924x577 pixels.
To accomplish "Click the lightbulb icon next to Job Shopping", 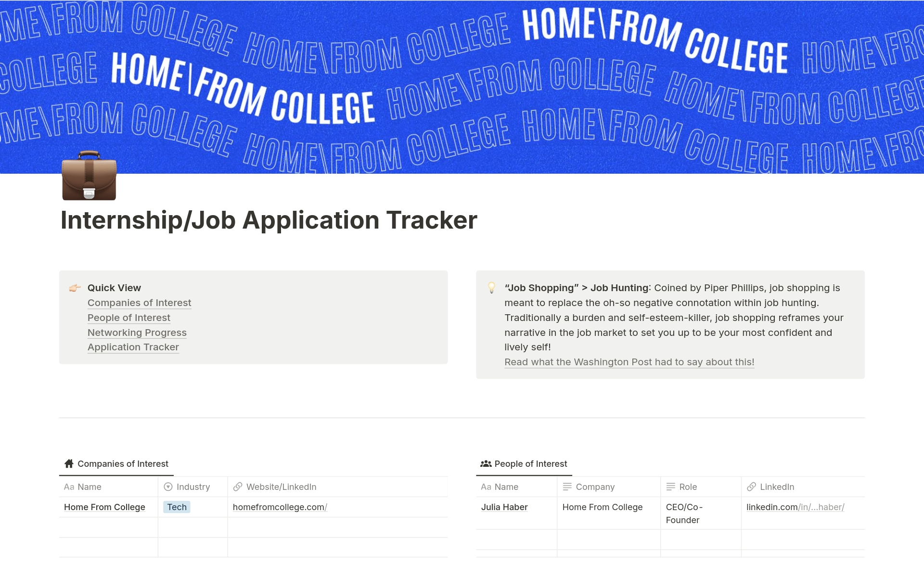I will point(492,288).
